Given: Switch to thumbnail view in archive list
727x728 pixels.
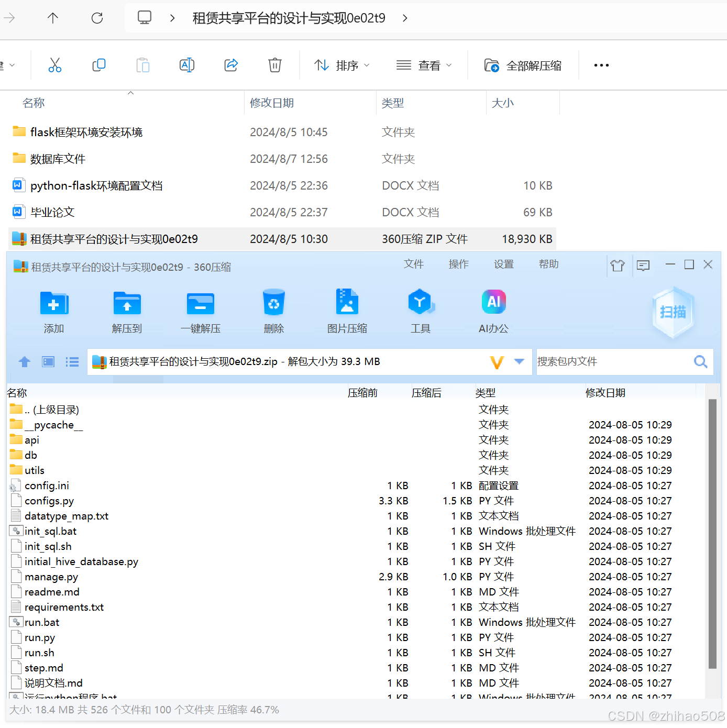Looking at the screenshot, I should tap(48, 361).
